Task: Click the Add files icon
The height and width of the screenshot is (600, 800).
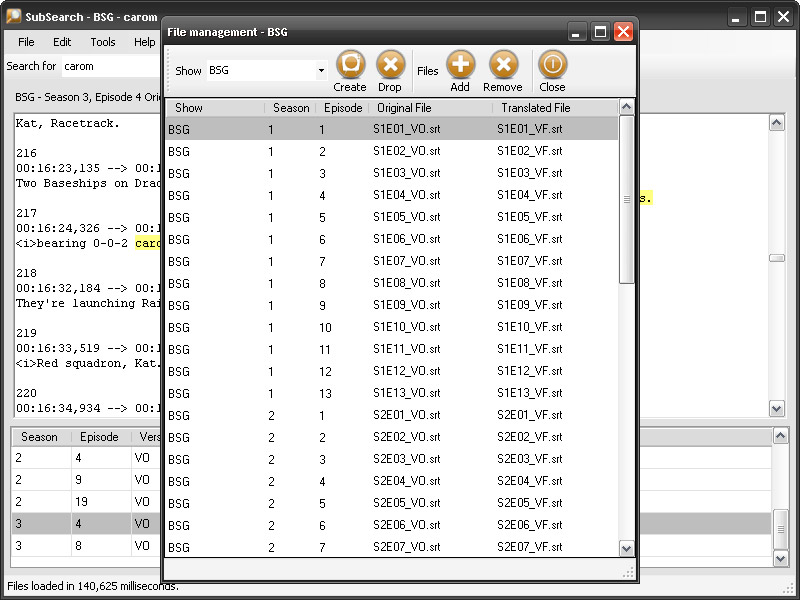Action: (460, 66)
